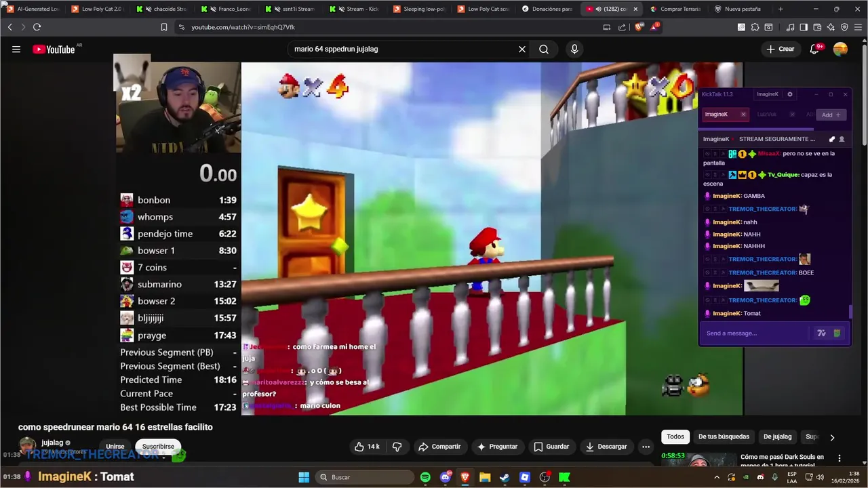Select the Todos filter chip
The height and width of the screenshot is (488, 868).
[x=675, y=436]
